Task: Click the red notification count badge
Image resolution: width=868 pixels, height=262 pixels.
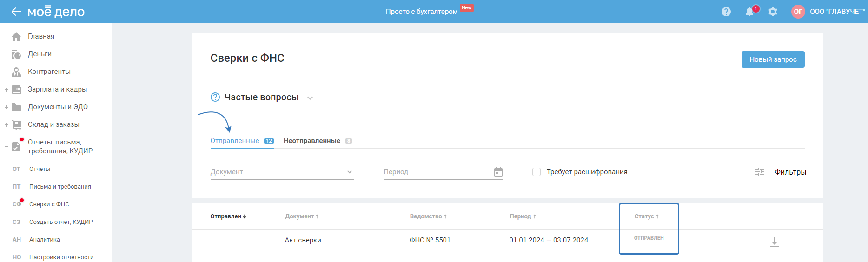Action: (756, 8)
